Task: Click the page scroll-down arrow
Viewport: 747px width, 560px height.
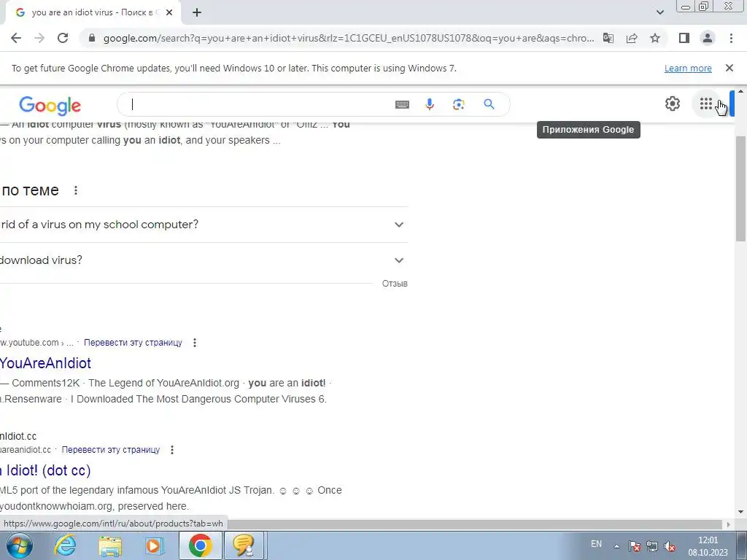Action: [740, 513]
